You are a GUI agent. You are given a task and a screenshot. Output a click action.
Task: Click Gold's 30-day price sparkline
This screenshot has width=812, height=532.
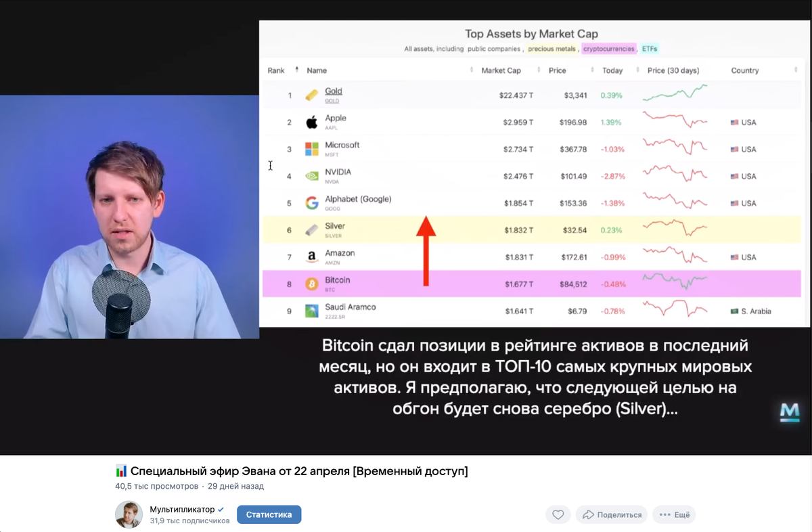(675, 93)
